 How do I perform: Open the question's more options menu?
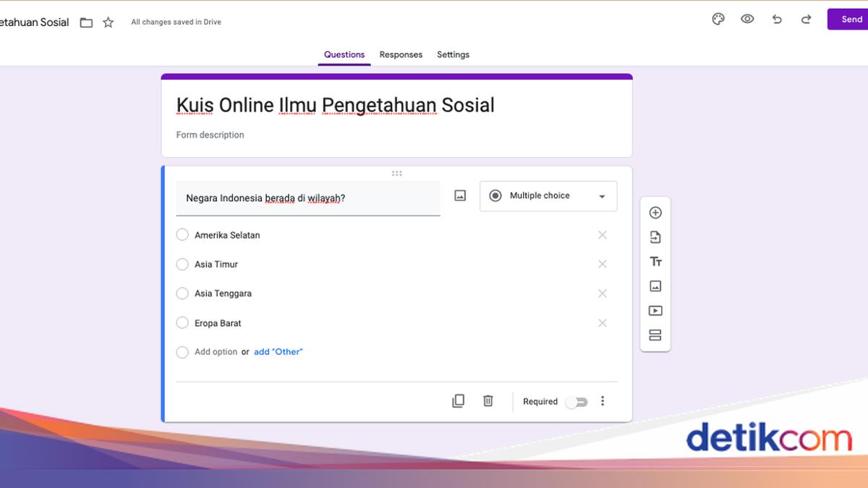click(603, 401)
